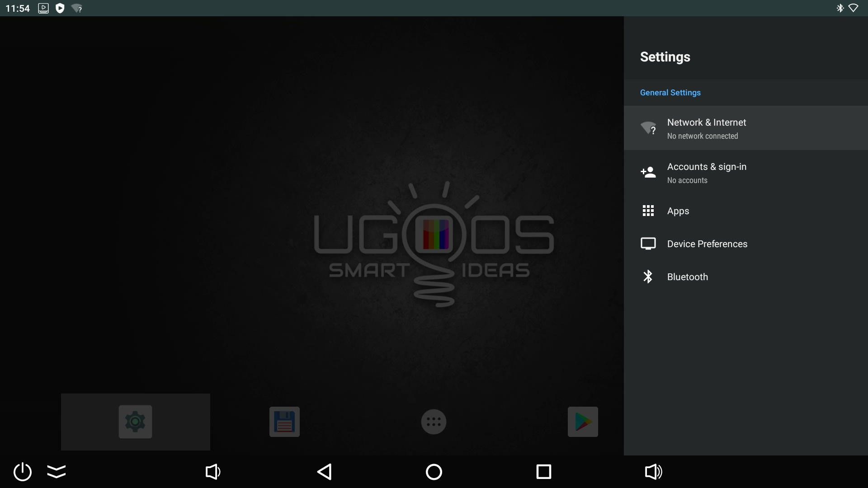Click the shield play notification icon in status bar

point(60,8)
